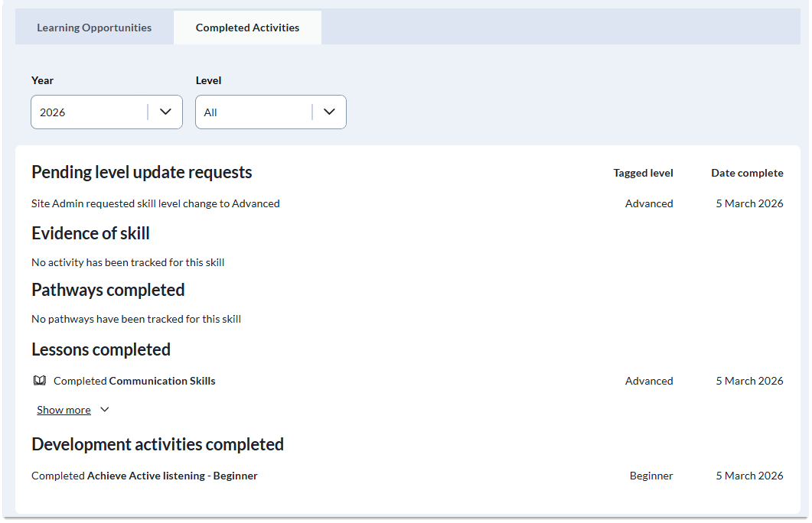Click the Tagged level column header

643,173
